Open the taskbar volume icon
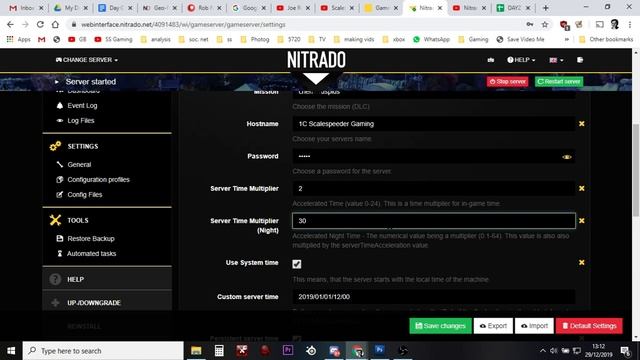The width and height of the screenshot is (640, 360). pos(553,351)
